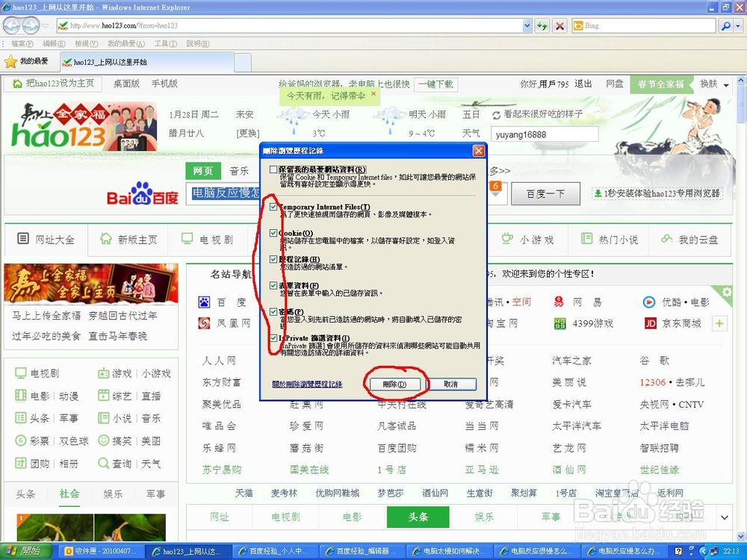Screen dimensions: 747x560
Task: Open the favorites star button 我的最愛
Action: pos(26,61)
